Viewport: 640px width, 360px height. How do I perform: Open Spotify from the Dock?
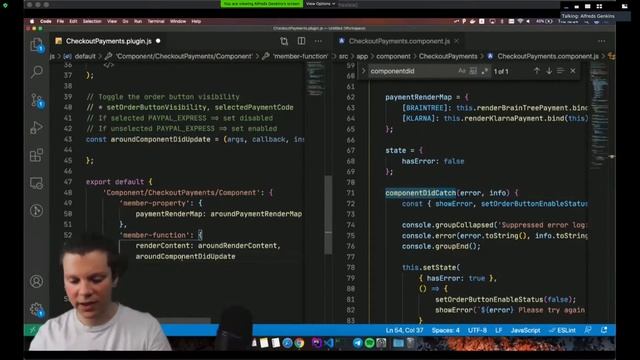pyautogui.click(x=369, y=343)
